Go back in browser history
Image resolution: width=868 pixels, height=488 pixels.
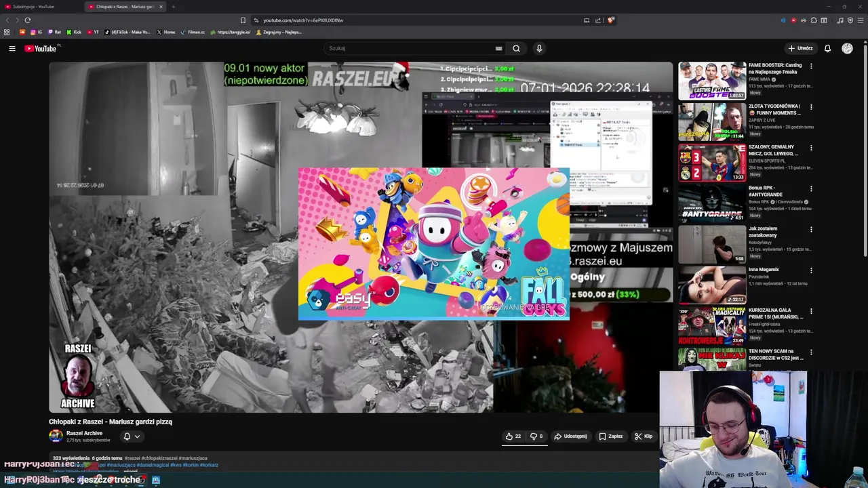point(7,20)
